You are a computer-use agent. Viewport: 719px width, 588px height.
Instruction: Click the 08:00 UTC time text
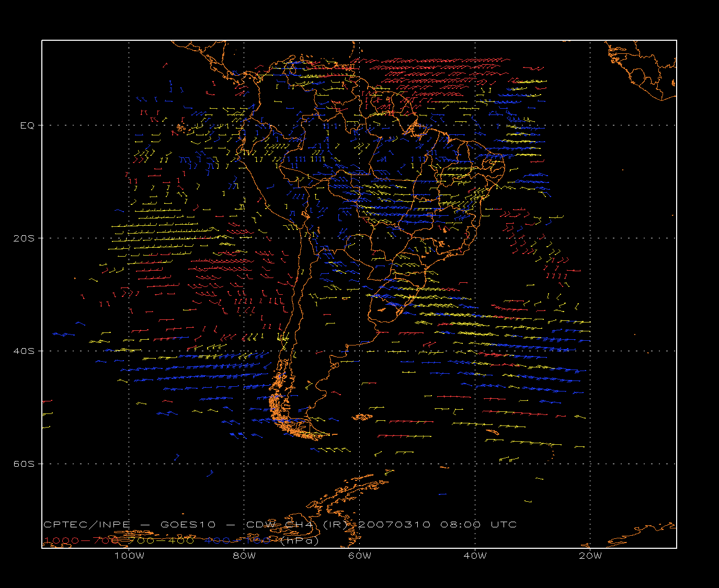(x=478, y=525)
